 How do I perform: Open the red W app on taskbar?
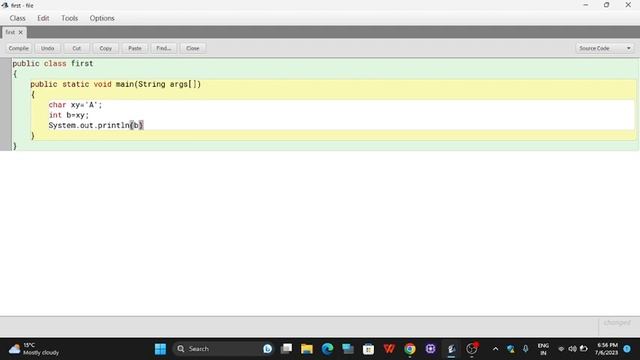point(389,349)
